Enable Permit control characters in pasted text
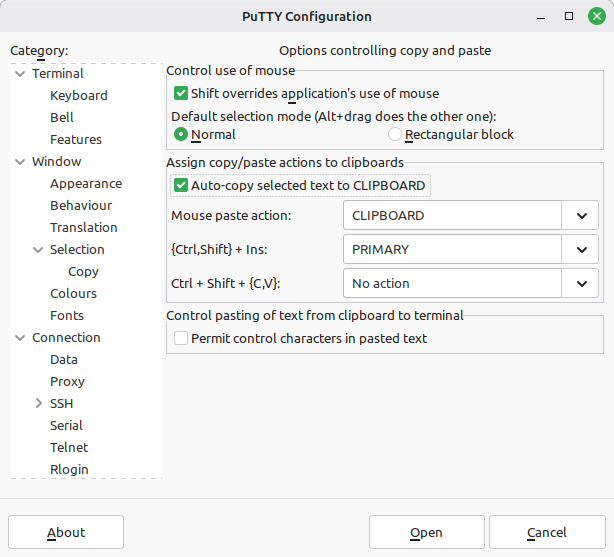 [181, 339]
